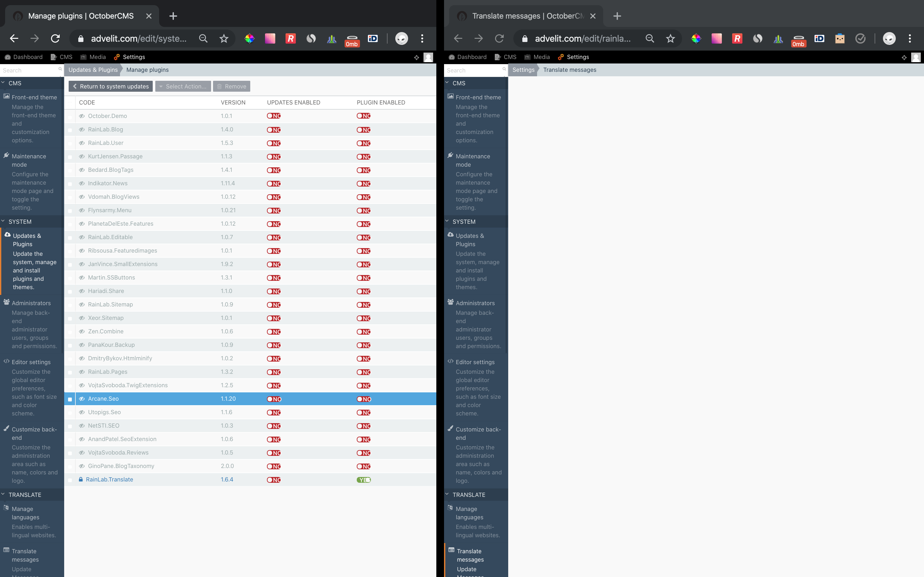Image resolution: width=924 pixels, height=577 pixels.
Task: Click the Manage languages icon under TRANSLATE
Action: 6,507
